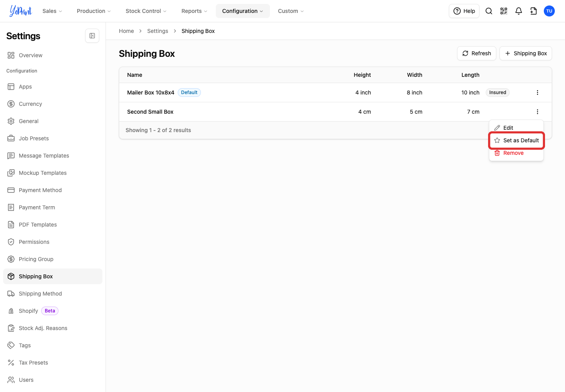Collapse the Settings sidebar panel
This screenshot has height=392, width=565.
click(x=92, y=36)
